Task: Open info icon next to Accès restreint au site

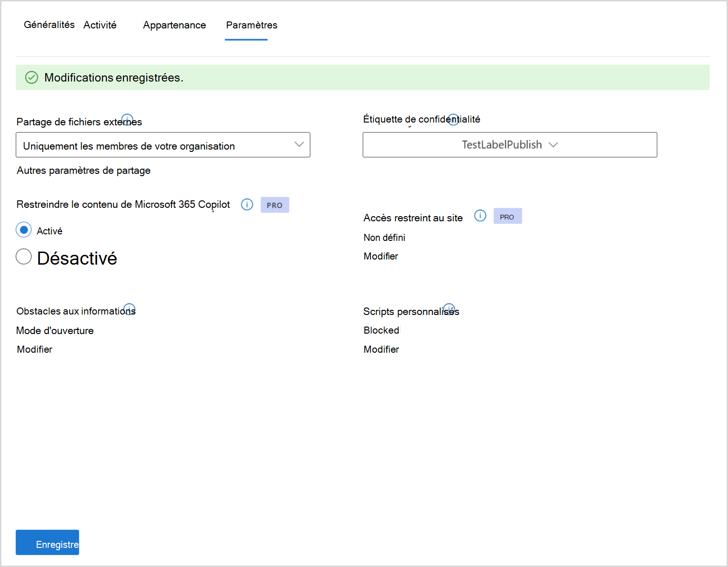Action: coord(480,216)
